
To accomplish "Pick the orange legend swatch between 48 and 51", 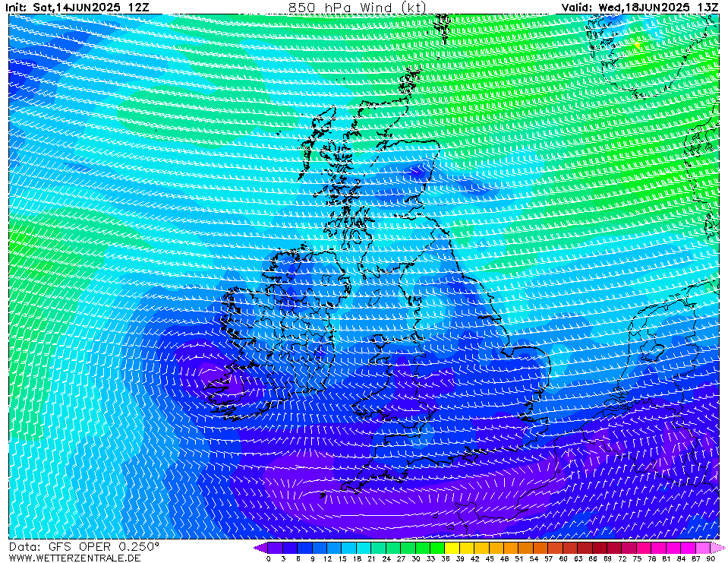I will [511, 548].
